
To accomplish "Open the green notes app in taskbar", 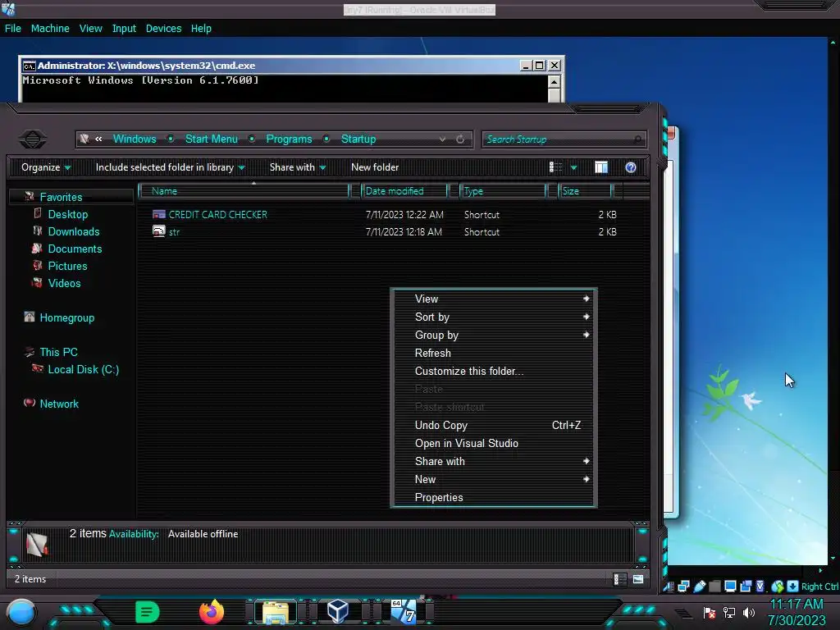I will (x=148, y=612).
